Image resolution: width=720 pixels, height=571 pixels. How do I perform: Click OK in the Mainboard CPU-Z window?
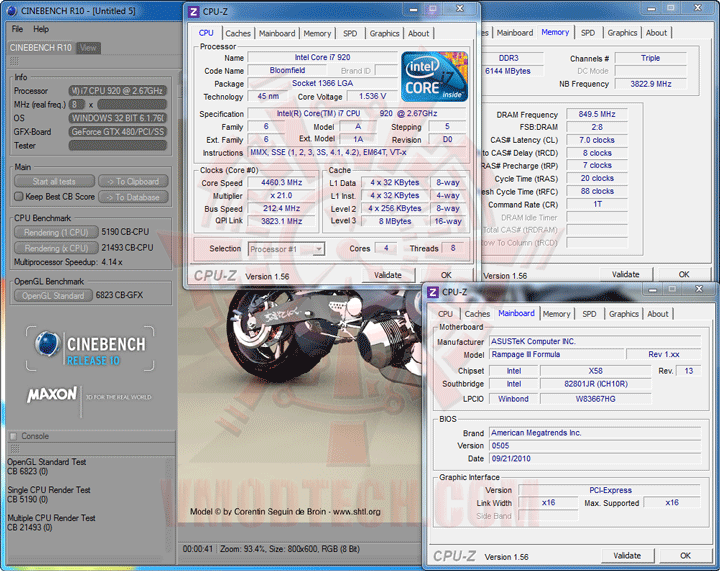(686, 555)
